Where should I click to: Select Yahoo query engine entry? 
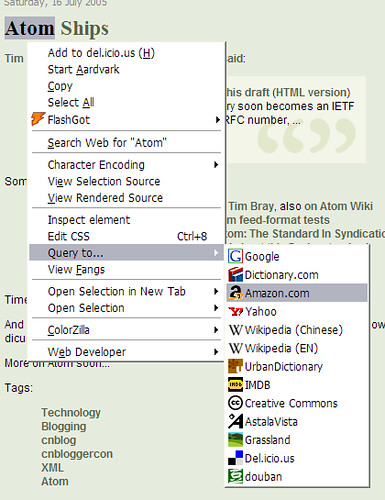[x=297, y=311]
